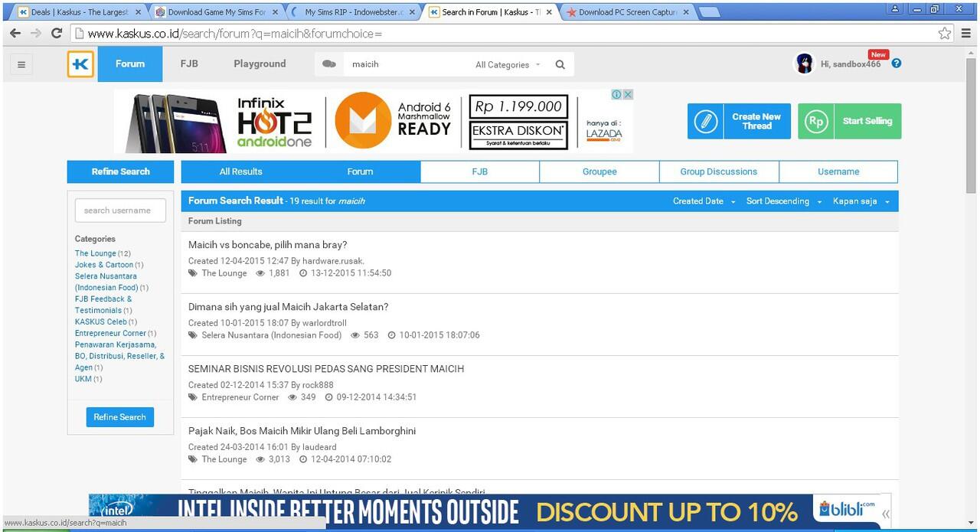Image resolution: width=980 pixels, height=532 pixels.
Task: Filter by Jokes & Cartoon category
Action: [x=104, y=265]
